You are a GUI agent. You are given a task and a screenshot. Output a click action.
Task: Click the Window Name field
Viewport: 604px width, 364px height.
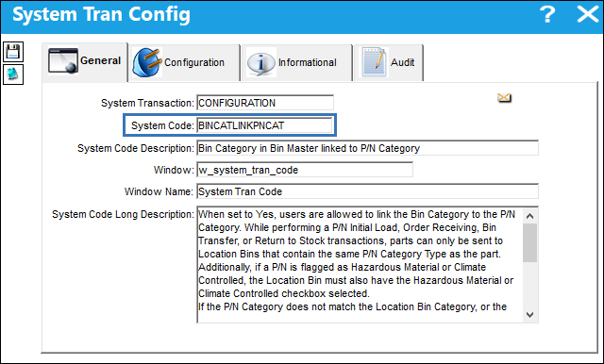(367, 191)
